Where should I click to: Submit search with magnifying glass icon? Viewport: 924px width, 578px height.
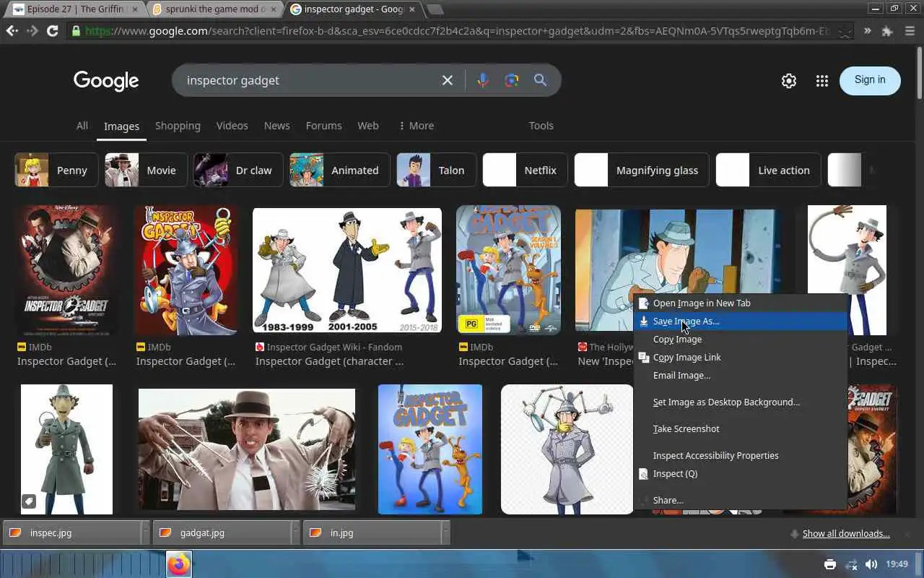pos(540,80)
